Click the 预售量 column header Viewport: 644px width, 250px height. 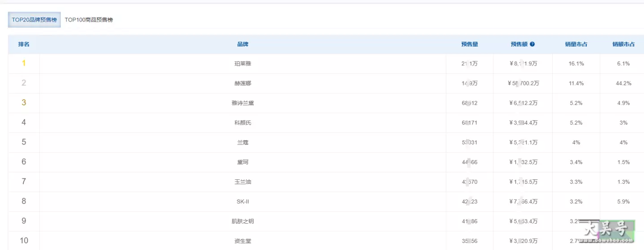(470, 44)
